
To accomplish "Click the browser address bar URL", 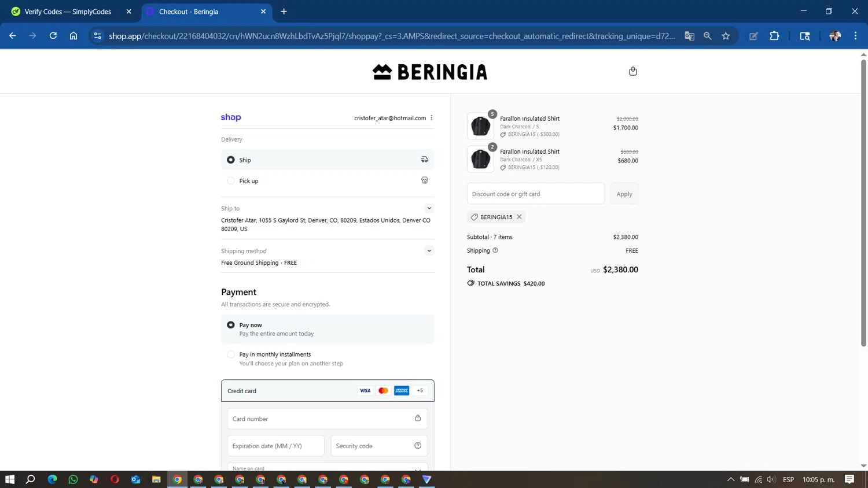I will coord(392,36).
